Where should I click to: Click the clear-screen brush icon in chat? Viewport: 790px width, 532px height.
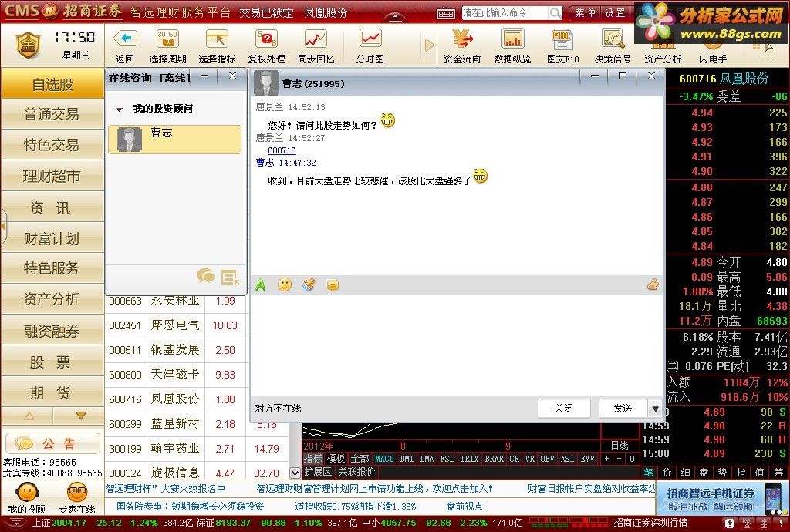pos(309,285)
